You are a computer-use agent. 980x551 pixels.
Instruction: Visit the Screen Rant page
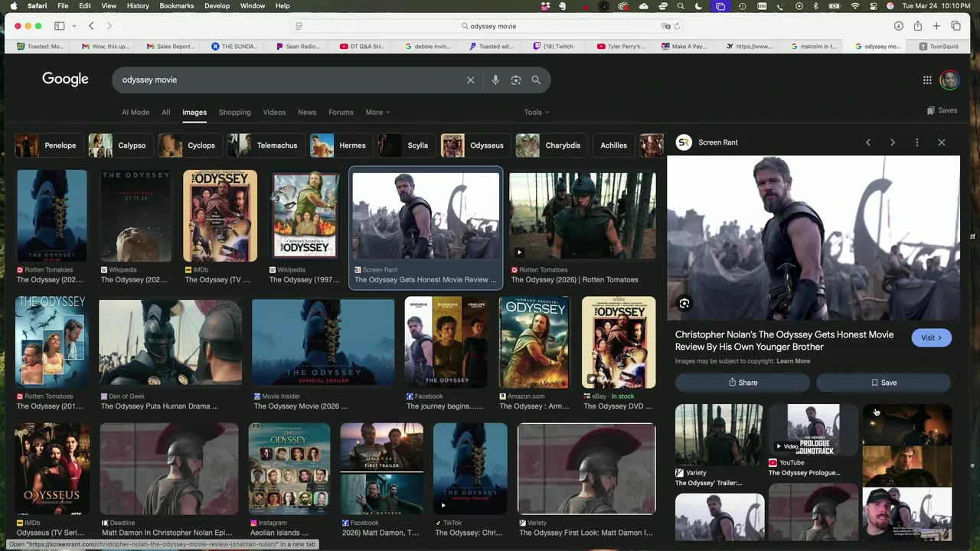931,337
